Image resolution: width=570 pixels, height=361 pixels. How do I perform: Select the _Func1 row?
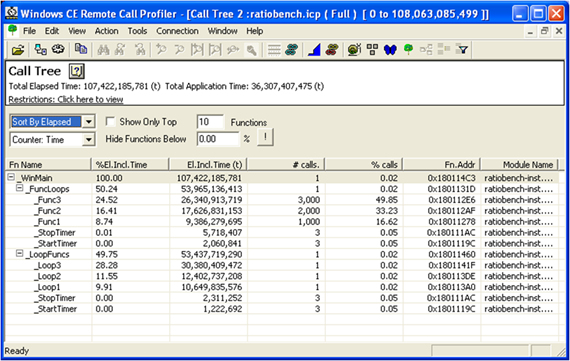(x=282, y=221)
